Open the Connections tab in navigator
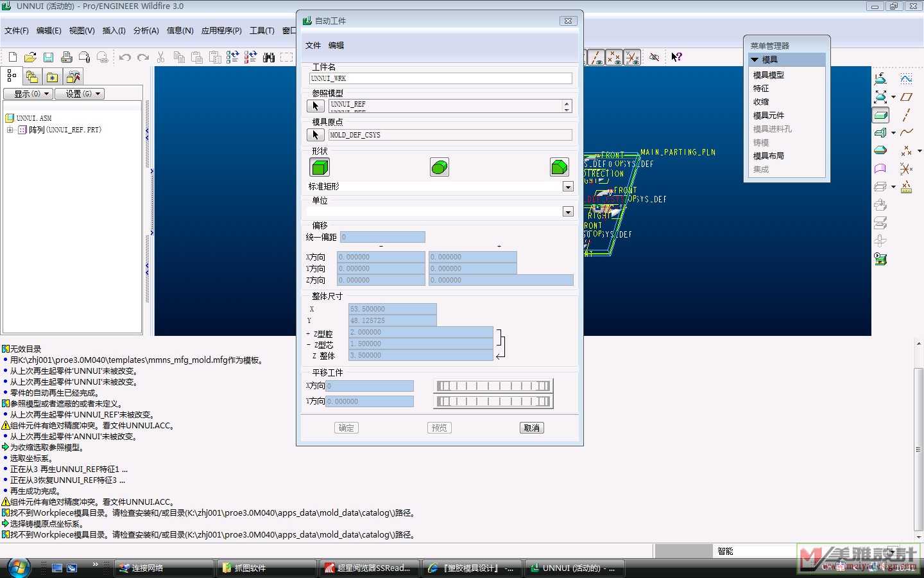Screen dimensions: 924x578 (73, 77)
